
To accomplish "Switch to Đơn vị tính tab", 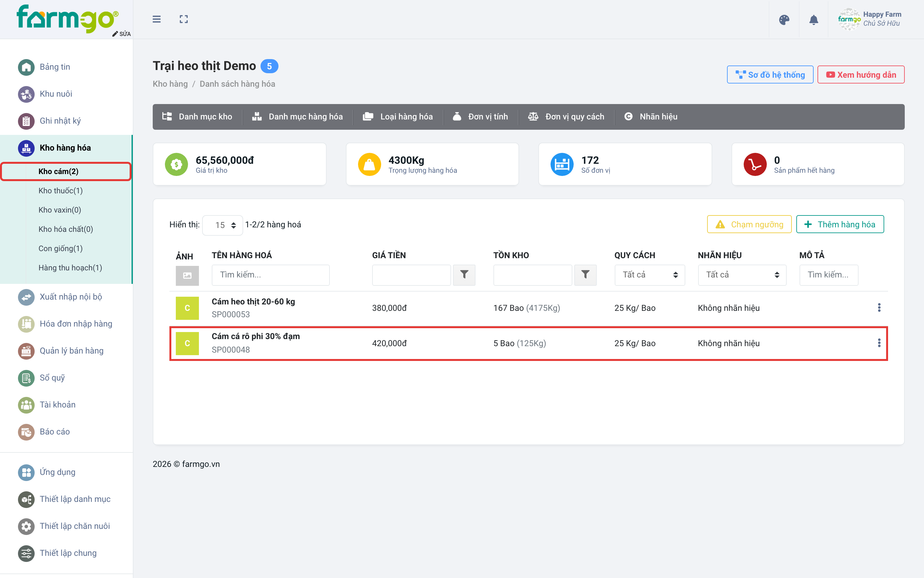I will tap(480, 117).
